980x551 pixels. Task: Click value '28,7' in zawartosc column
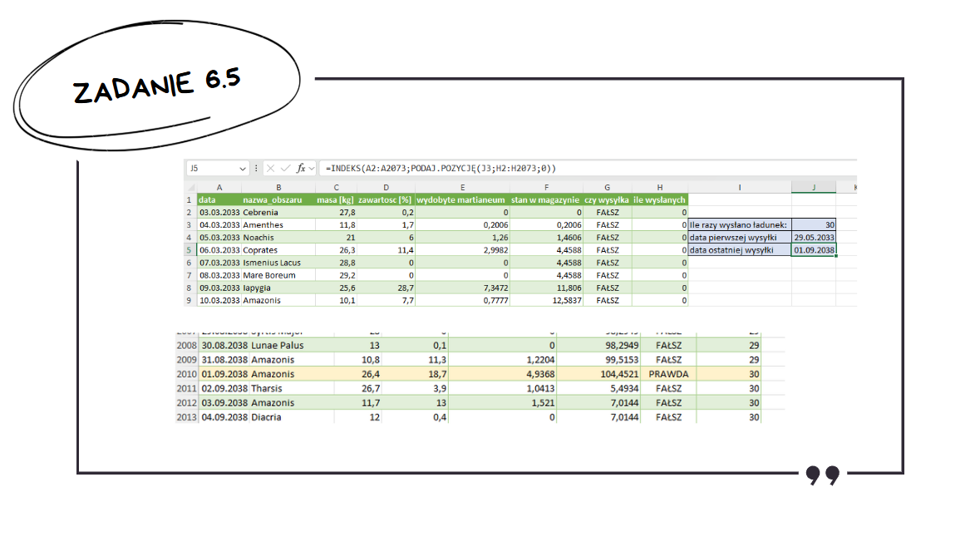(406, 288)
